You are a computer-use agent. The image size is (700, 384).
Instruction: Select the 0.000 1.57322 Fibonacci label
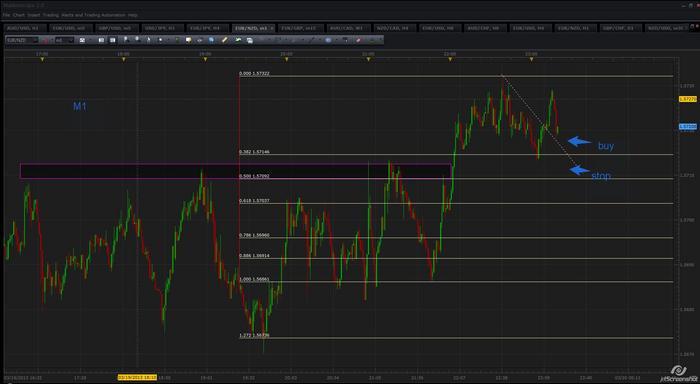tap(254, 73)
